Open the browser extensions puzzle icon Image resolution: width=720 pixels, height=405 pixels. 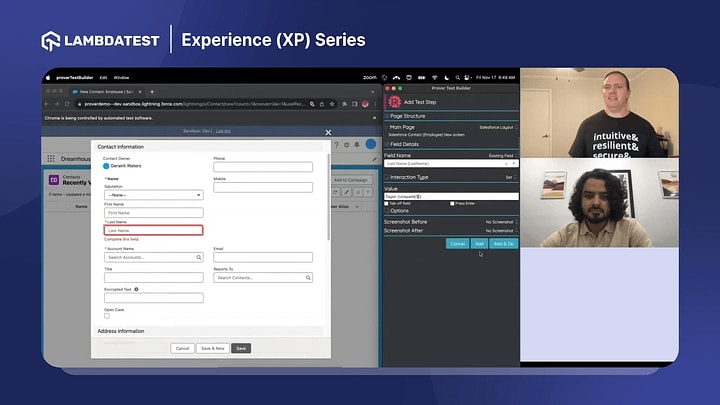point(344,104)
